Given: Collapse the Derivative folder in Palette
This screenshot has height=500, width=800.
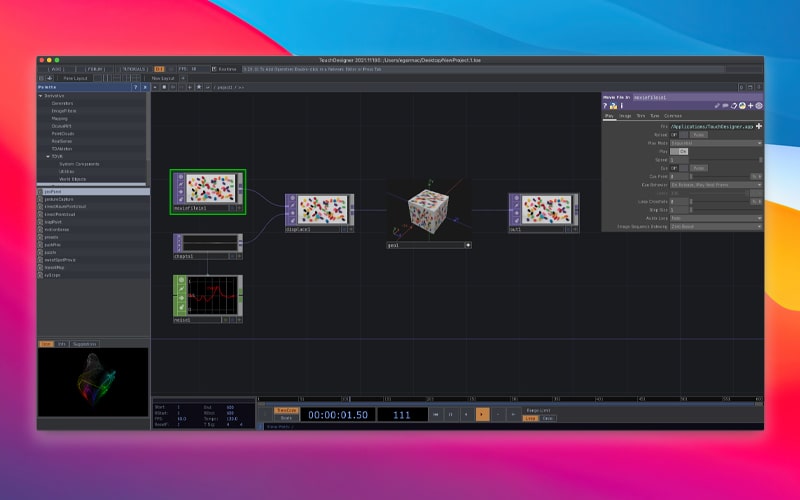Looking at the screenshot, I should 41,96.
